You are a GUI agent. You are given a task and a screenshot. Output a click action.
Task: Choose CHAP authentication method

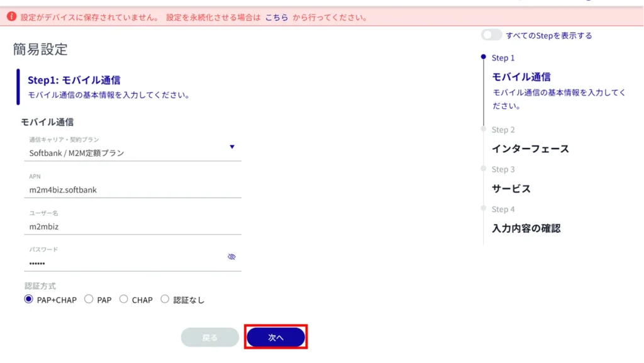pyautogui.click(x=124, y=299)
